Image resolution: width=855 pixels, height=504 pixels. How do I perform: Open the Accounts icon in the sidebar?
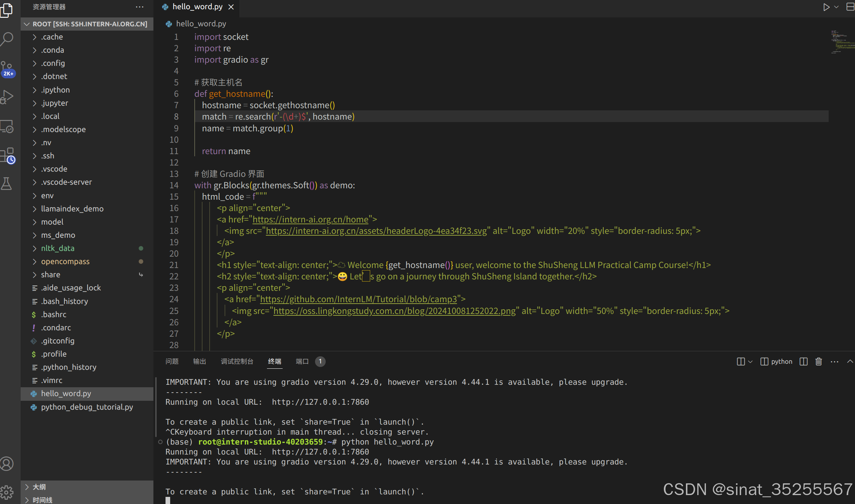tap(6, 463)
